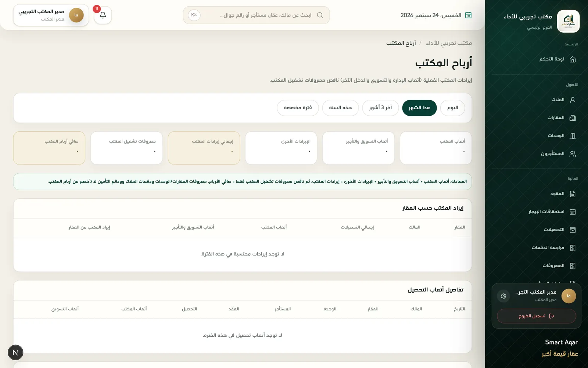Click إجمالي التحصيلات column header
The image size is (588, 368).
357,227
